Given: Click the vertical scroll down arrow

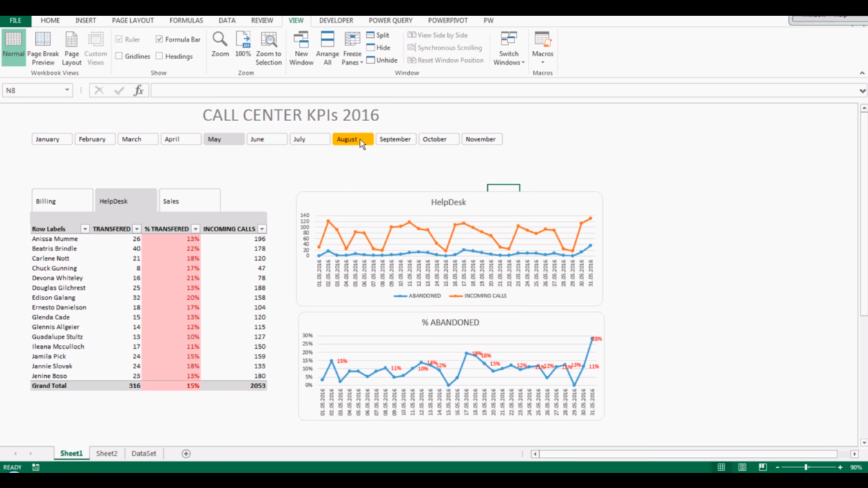Looking at the screenshot, I should pos(864,443).
